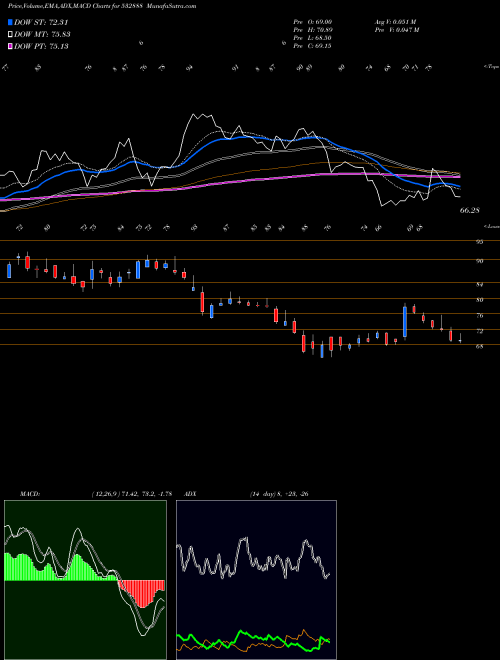500x660 pixels.
Task: Click the ADX (14 day) parameter values
Action: pyautogui.click(x=279, y=494)
